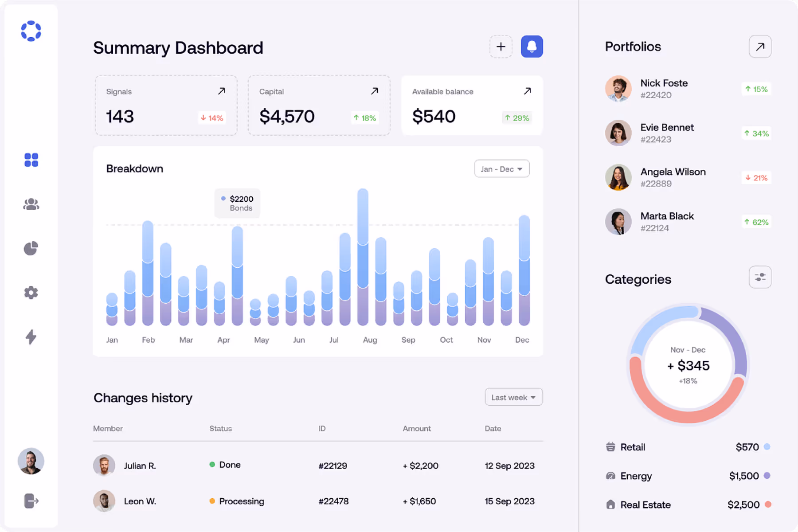Viewport: 798px width, 532px height.
Task: Open the Categories filter sliders icon
Action: (x=760, y=277)
